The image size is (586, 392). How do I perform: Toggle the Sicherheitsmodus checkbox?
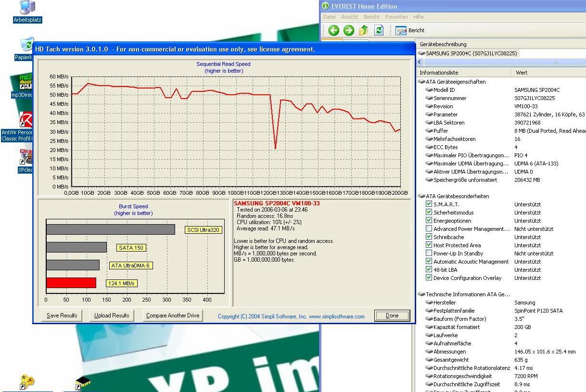point(429,213)
